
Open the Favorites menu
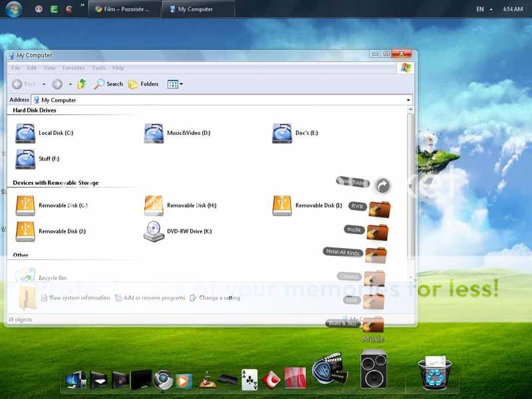[x=73, y=68]
